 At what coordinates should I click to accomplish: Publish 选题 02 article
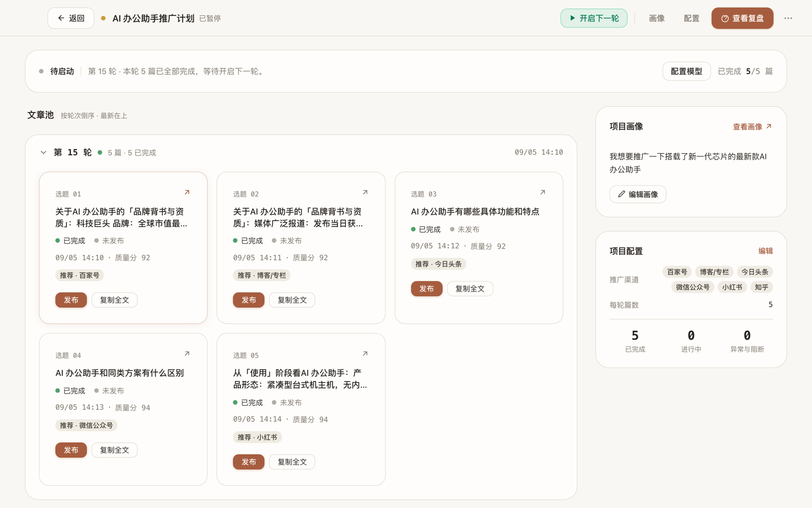249,300
